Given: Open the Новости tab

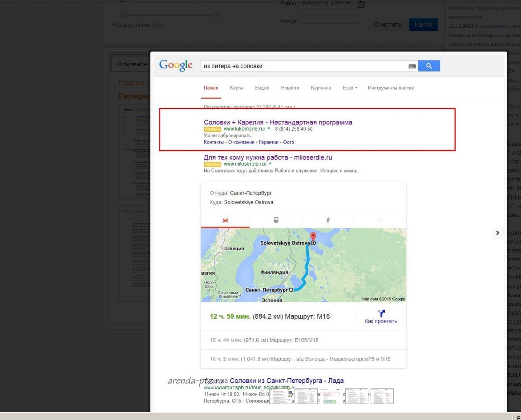Looking at the screenshot, I should 290,88.
